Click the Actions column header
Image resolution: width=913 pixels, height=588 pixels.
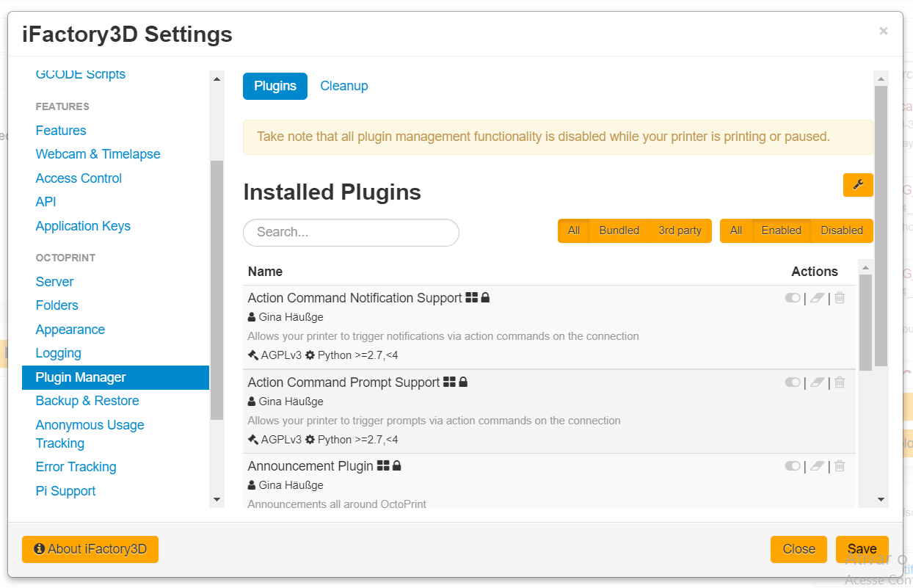814,272
